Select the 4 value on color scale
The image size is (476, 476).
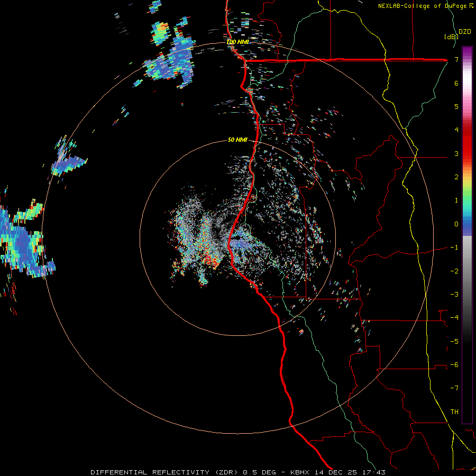pos(456,130)
